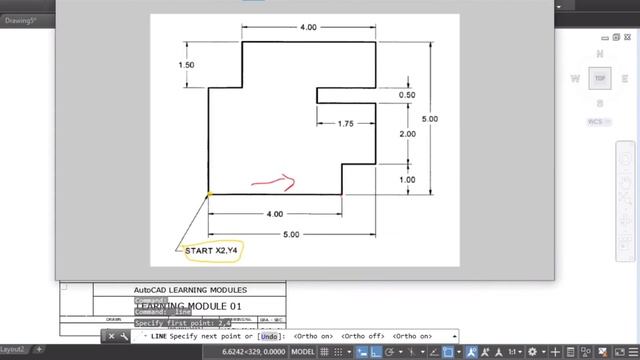The width and height of the screenshot is (640, 360).
Task: Click the coordinates readout 6.6242<329, 0.0000
Action: pos(253,352)
